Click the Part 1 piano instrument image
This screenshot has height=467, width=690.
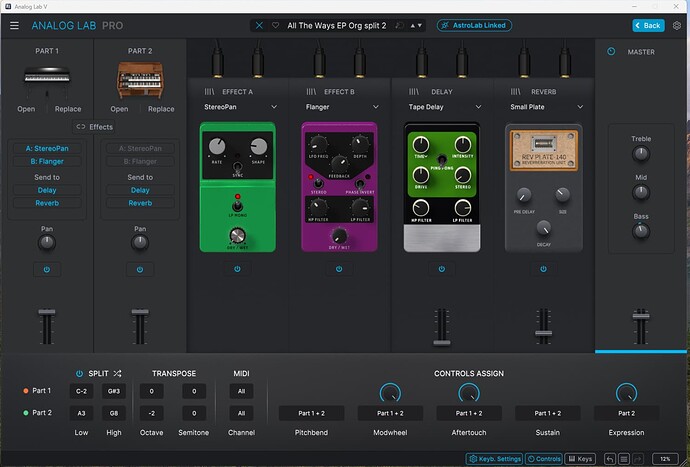(x=46, y=79)
